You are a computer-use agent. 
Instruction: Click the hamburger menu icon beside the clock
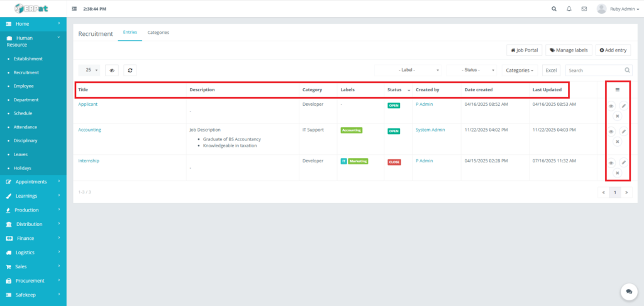(x=75, y=9)
